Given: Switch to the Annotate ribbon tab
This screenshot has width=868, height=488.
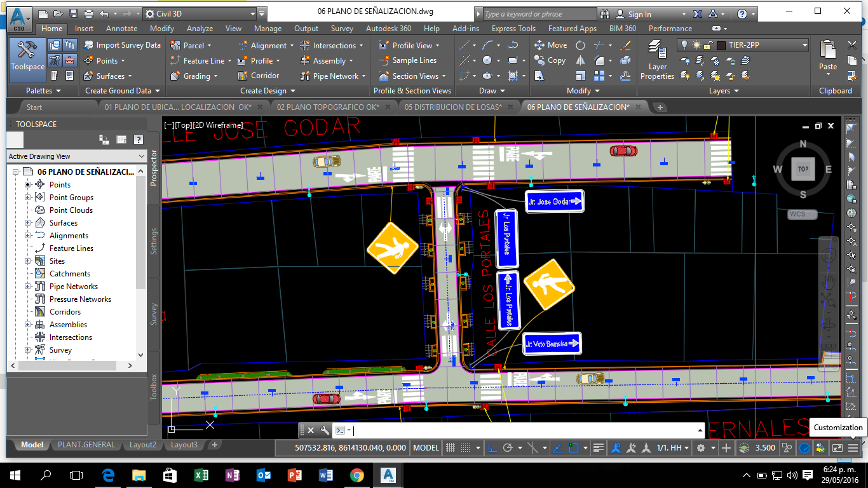Looking at the screenshot, I should tap(121, 28).
